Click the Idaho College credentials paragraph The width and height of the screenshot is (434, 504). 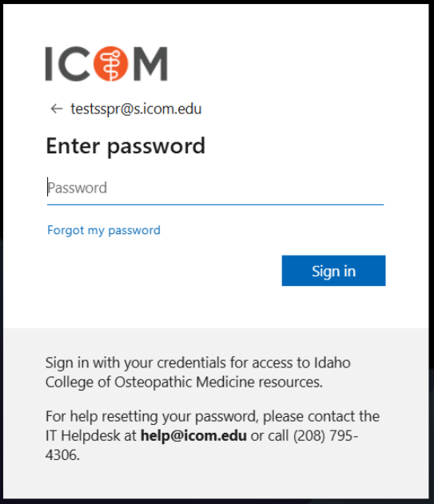(198, 372)
